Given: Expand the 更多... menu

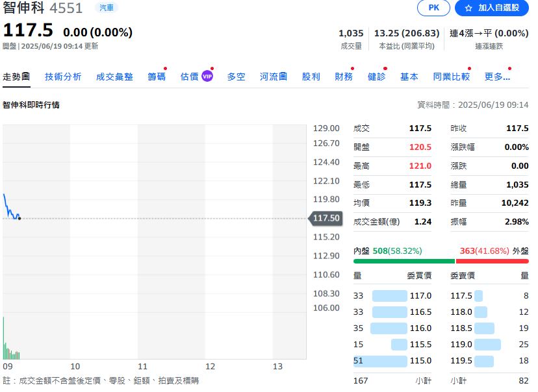Looking at the screenshot, I should coord(497,77).
